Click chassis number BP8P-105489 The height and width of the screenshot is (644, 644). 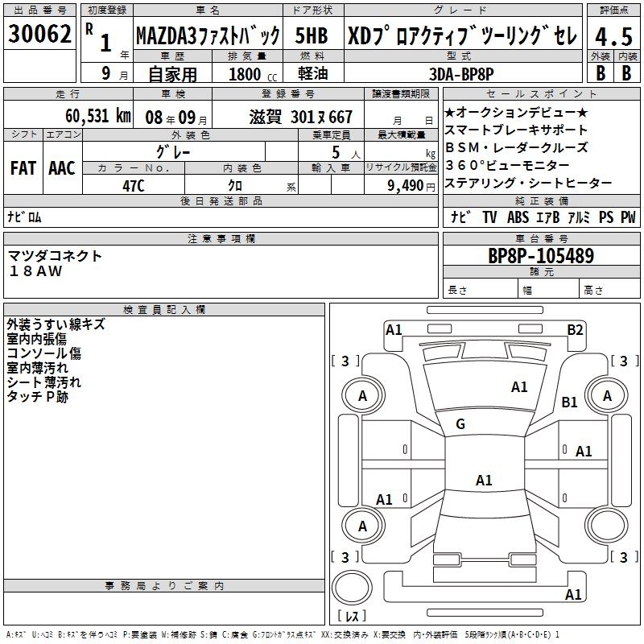[x=541, y=257]
